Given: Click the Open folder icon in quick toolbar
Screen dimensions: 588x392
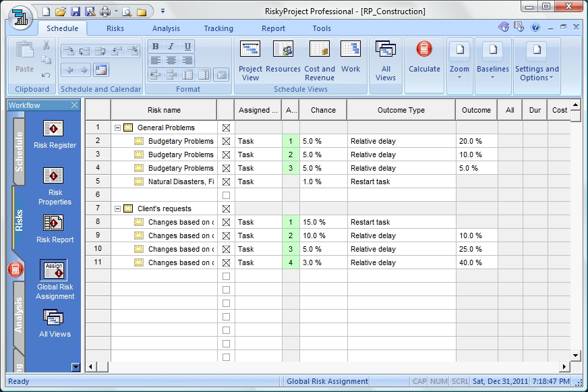Looking at the screenshot, I should (x=61, y=11).
